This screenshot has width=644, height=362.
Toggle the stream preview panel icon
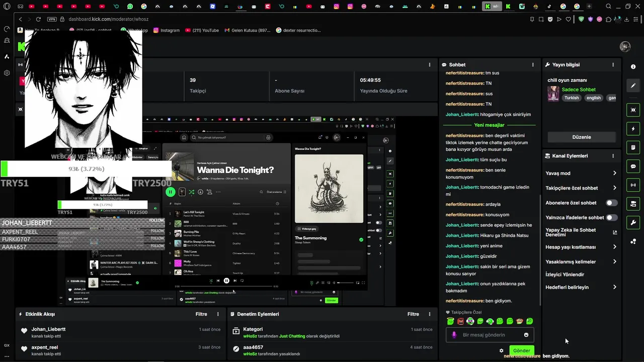pyautogui.click(x=633, y=110)
